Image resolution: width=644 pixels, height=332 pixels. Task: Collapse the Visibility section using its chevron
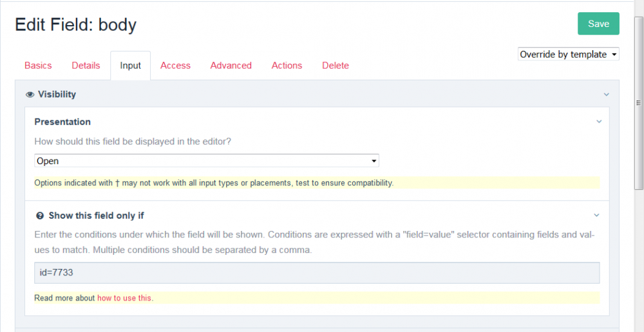tap(606, 95)
